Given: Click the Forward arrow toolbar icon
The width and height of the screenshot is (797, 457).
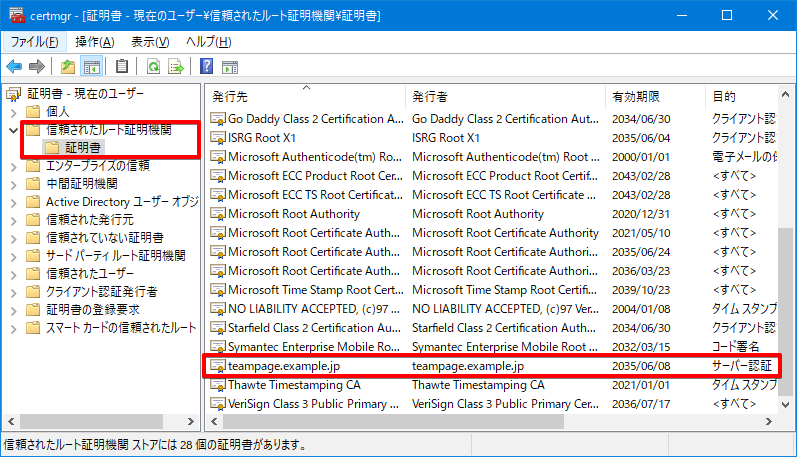Looking at the screenshot, I should point(37,67).
